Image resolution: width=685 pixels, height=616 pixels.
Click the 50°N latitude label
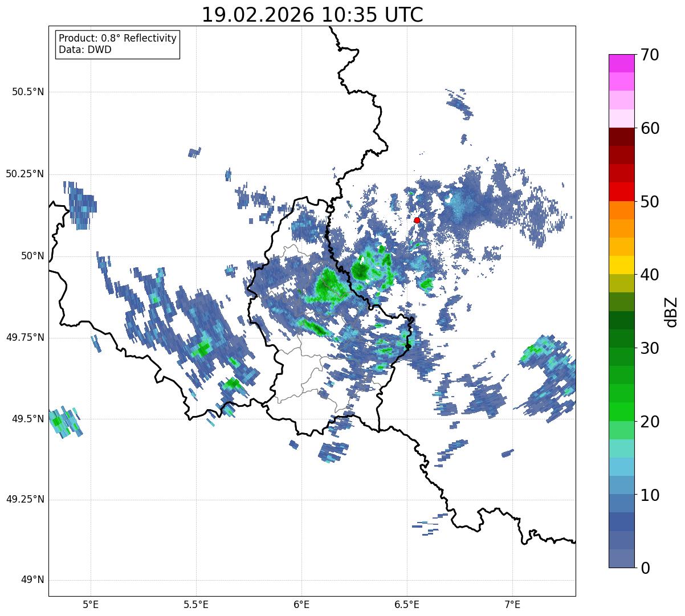32,256
